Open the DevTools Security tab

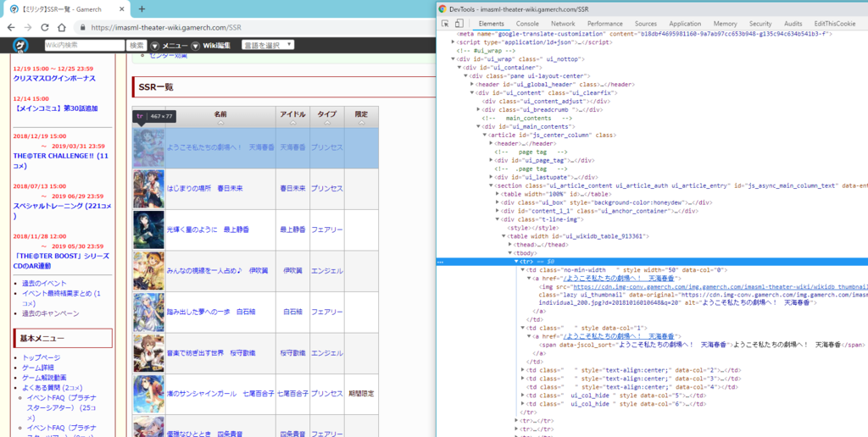click(760, 24)
